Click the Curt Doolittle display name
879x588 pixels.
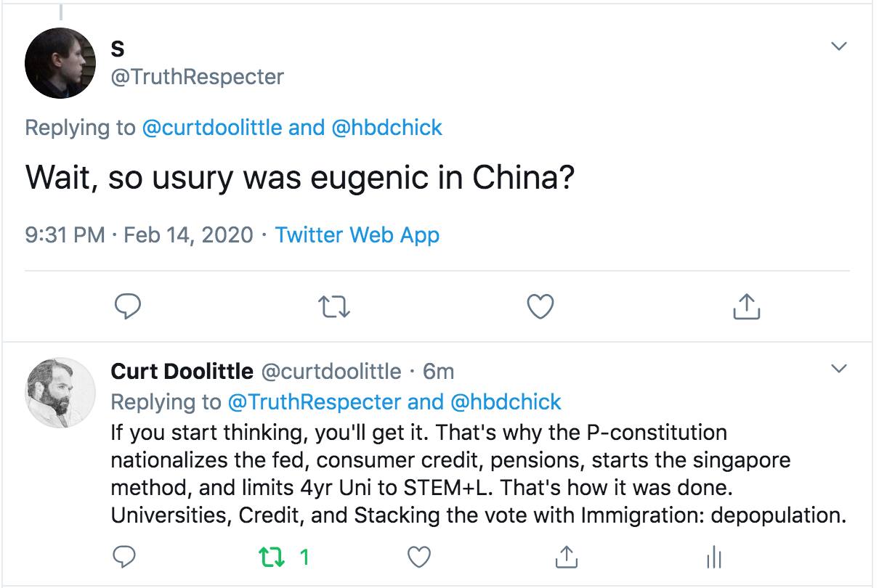tap(182, 372)
